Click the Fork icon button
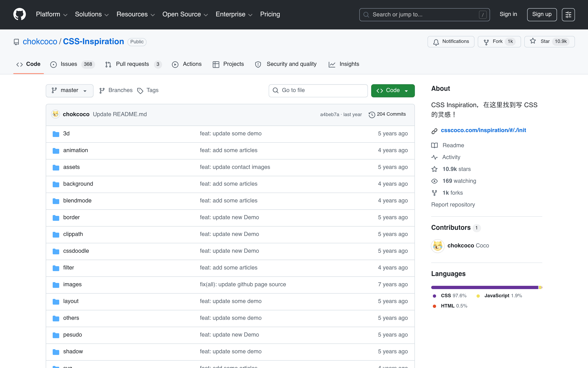This screenshot has height=368, width=588. point(486,42)
